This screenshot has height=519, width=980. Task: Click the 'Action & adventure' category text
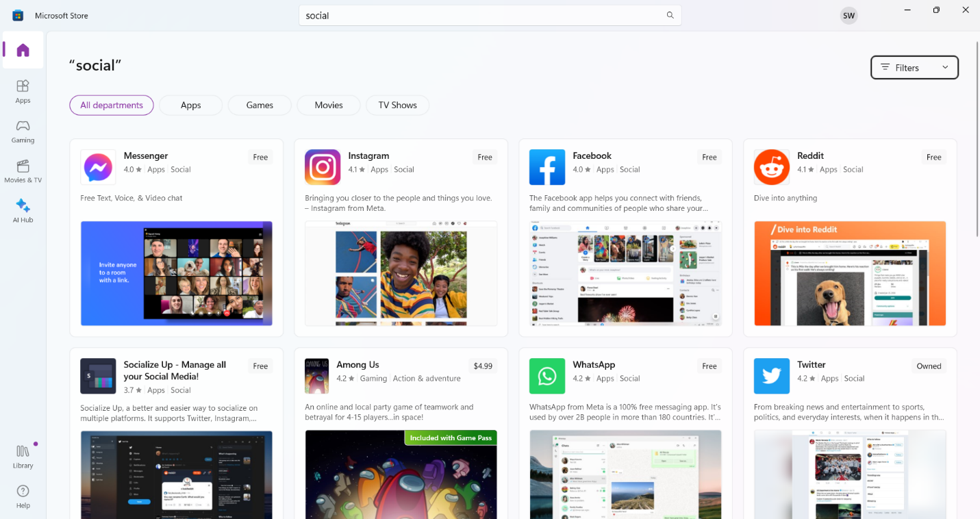click(427, 378)
